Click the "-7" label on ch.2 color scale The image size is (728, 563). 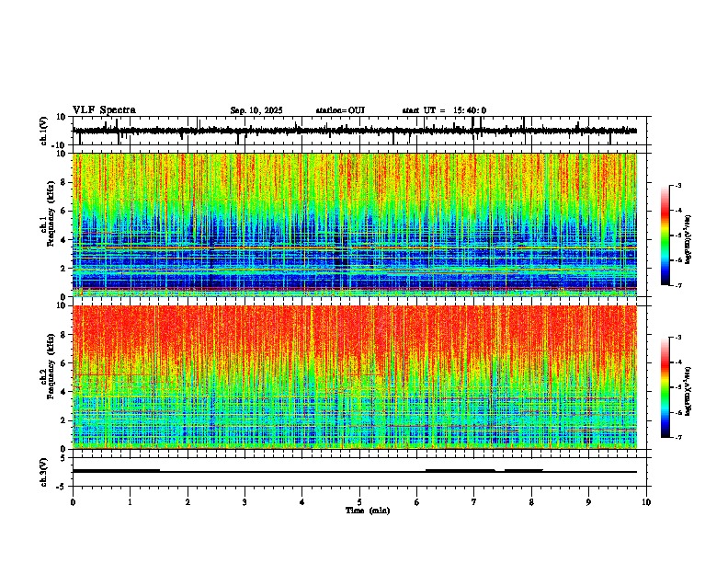click(x=678, y=437)
